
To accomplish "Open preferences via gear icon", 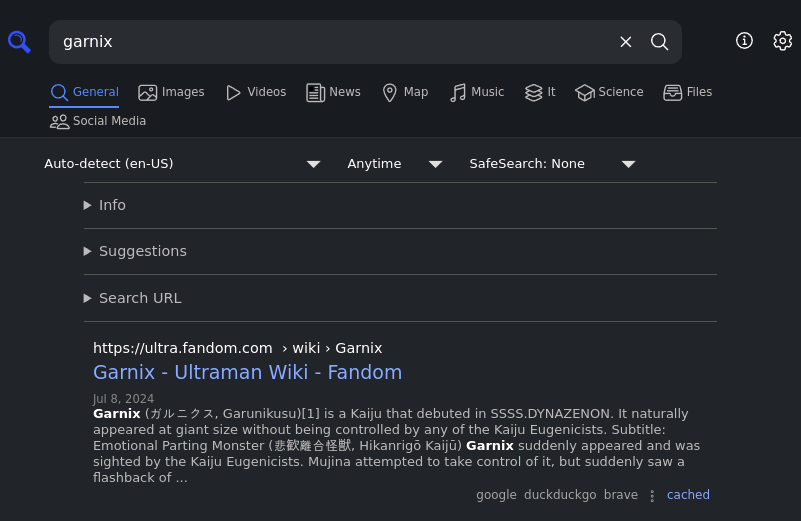I will pyautogui.click(x=782, y=41).
